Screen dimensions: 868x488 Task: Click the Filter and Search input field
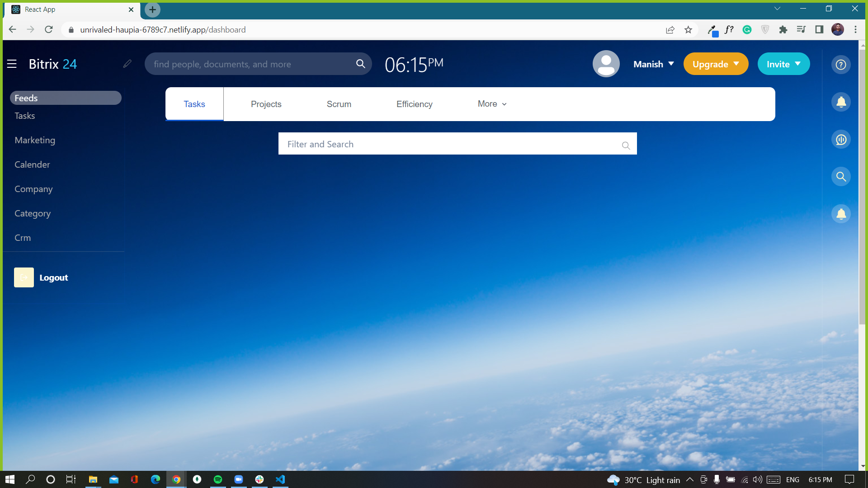(448, 144)
